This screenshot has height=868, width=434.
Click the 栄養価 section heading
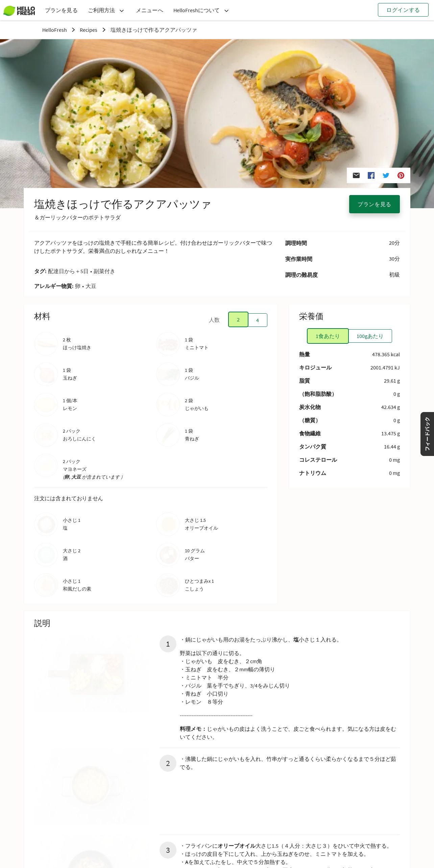click(x=311, y=316)
